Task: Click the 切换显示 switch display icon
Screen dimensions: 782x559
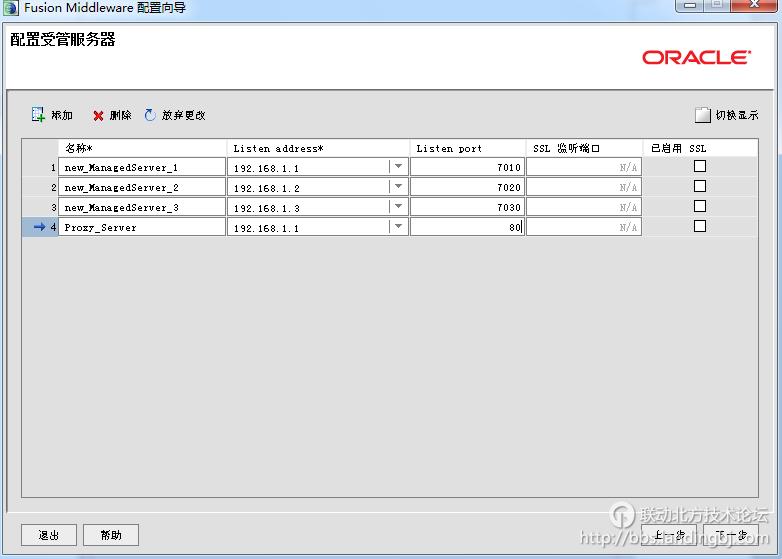Action: pos(703,115)
